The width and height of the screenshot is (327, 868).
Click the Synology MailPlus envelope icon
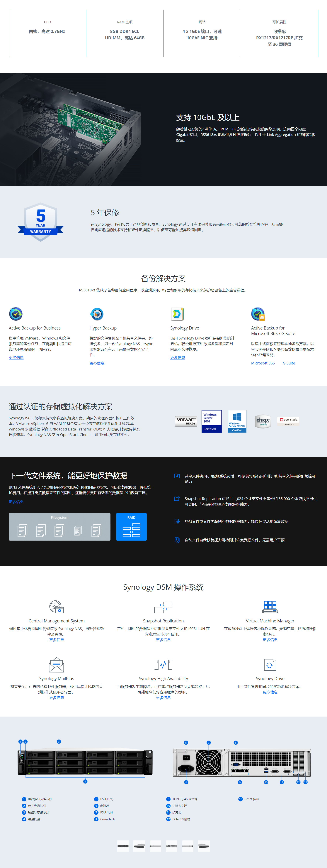click(56, 664)
